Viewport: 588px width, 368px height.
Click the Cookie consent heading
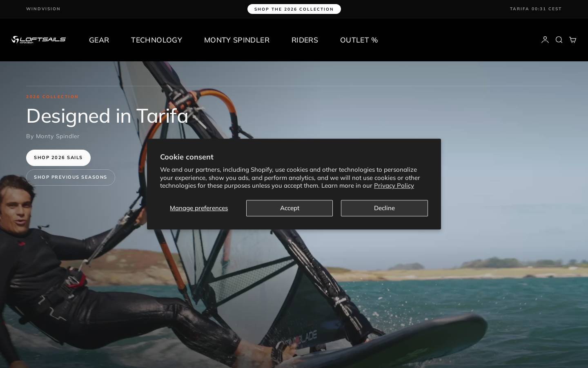click(x=187, y=157)
